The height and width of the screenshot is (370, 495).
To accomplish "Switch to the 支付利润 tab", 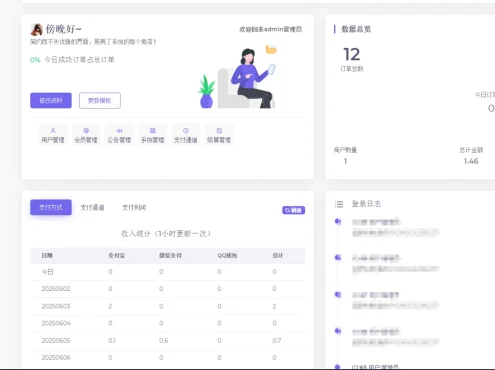I will 134,207.
